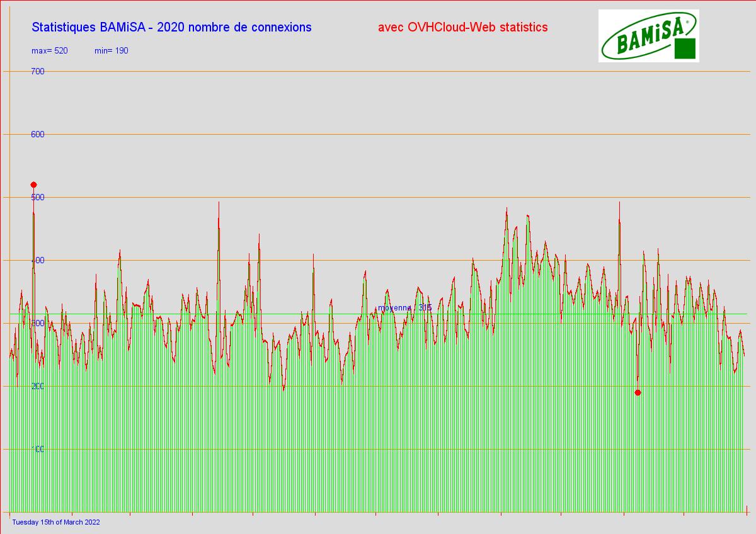Click the 500 y-axis label

(x=38, y=197)
